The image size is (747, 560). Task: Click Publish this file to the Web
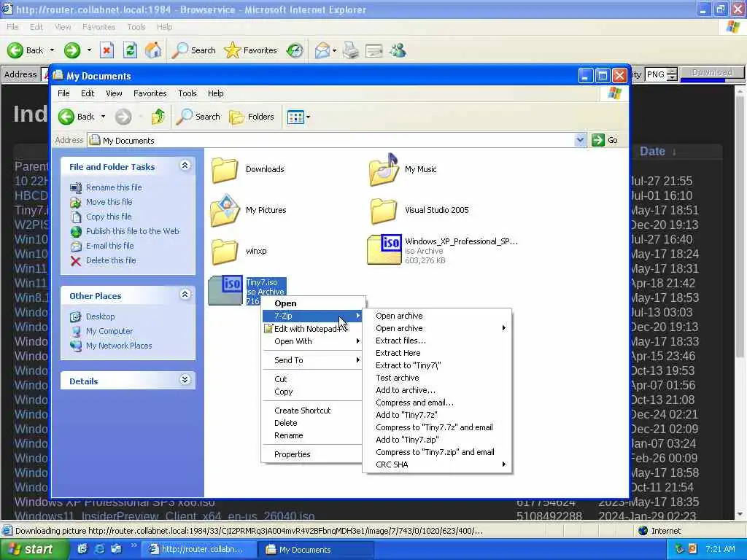(x=133, y=231)
